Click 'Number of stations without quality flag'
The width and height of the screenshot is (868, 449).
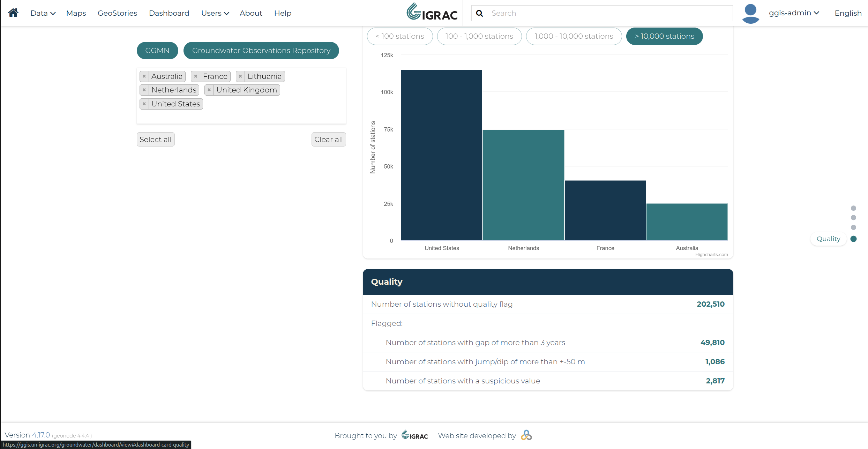coord(442,304)
